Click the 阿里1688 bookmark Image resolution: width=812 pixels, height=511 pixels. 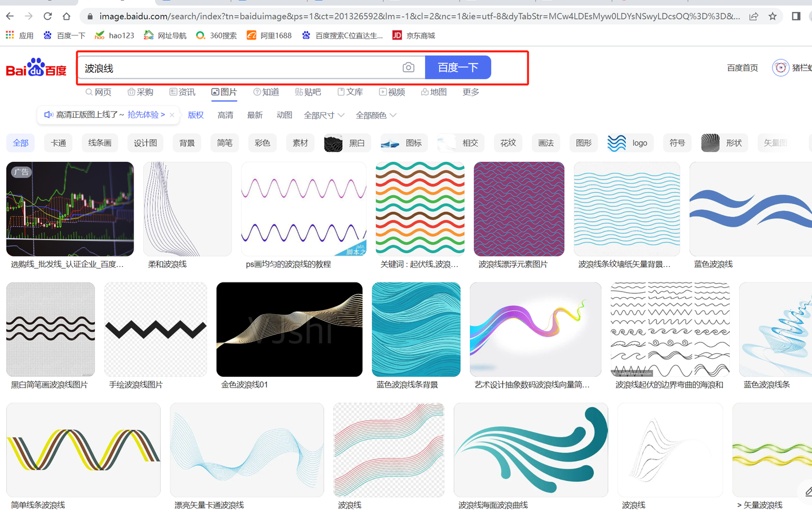tap(269, 35)
